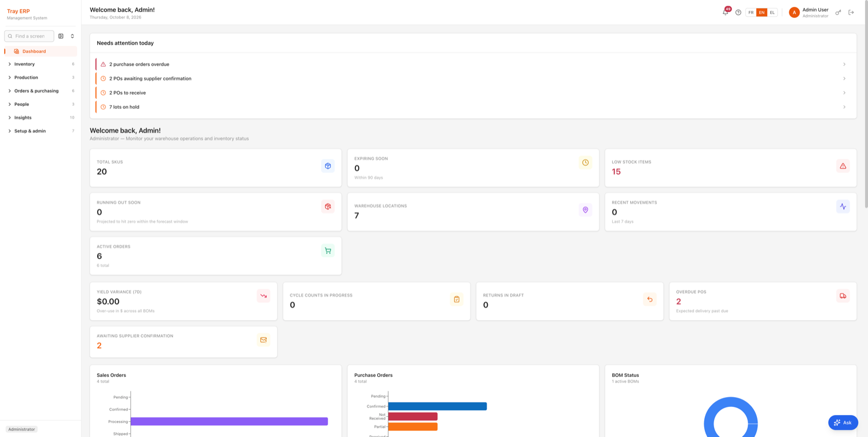Click the purple Processing sales orders bar
The width and height of the screenshot is (868, 437).
[229, 421]
